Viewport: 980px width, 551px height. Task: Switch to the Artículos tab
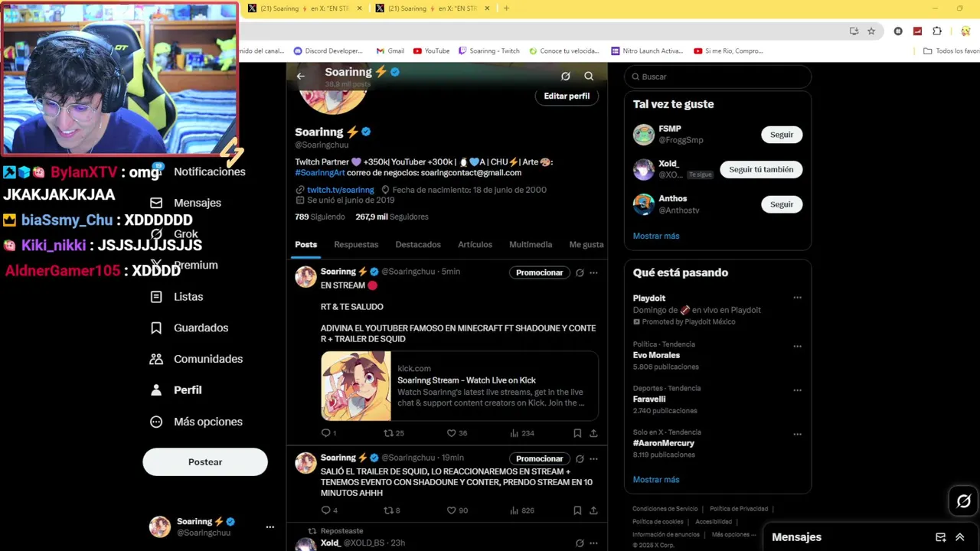coord(475,245)
